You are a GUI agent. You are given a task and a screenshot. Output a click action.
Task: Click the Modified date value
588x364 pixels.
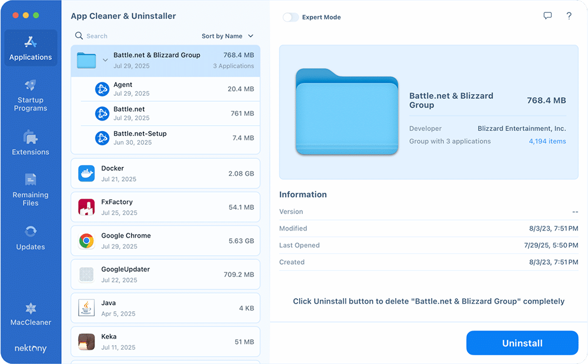pyautogui.click(x=553, y=228)
